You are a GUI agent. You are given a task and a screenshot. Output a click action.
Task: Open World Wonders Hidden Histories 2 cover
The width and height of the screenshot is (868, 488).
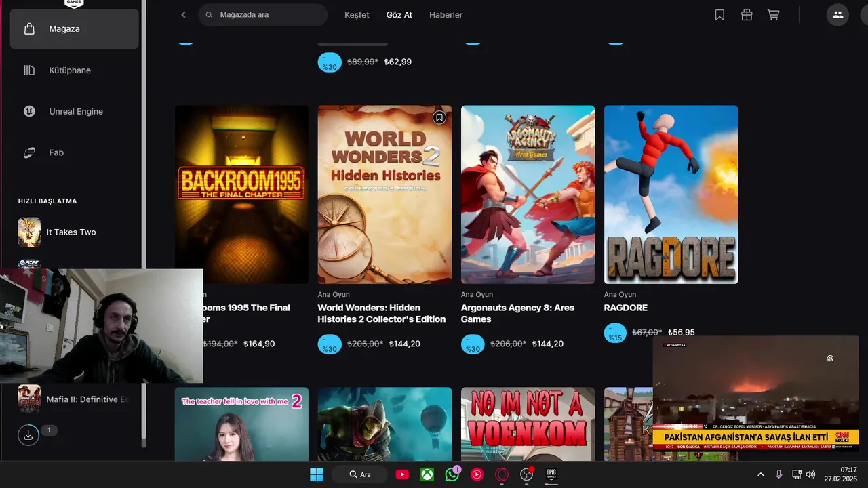click(x=384, y=195)
